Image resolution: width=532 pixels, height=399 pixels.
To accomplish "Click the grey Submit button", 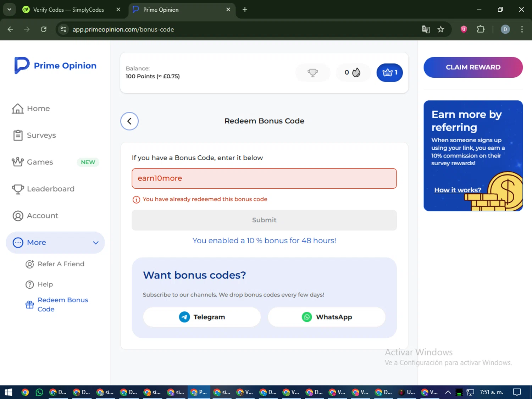I will (x=264, y=220).
